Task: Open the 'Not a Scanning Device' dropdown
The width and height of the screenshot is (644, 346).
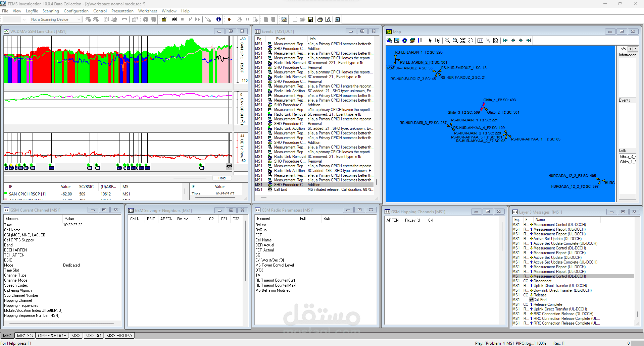Action: pyautogui.click(x=79, y=19)
